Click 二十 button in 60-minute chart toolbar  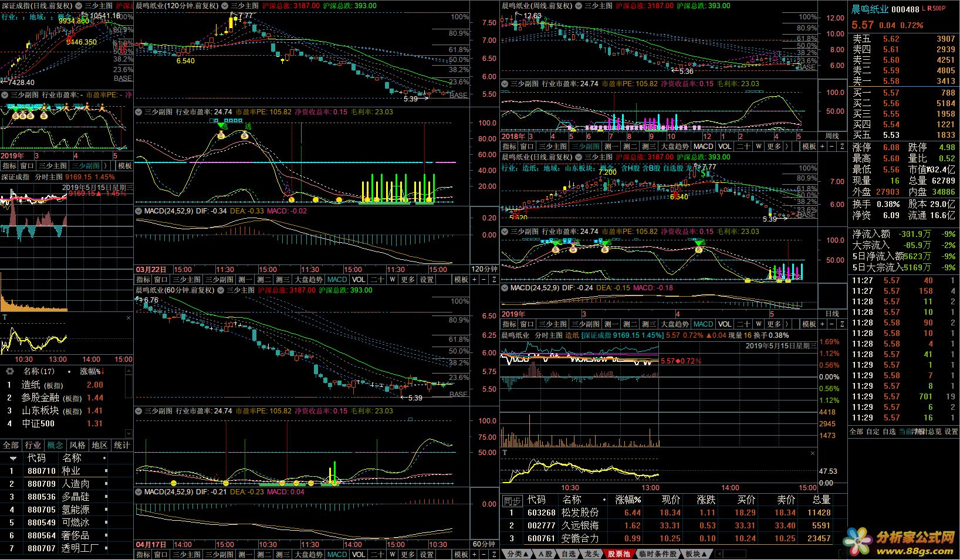pos(378,554)
